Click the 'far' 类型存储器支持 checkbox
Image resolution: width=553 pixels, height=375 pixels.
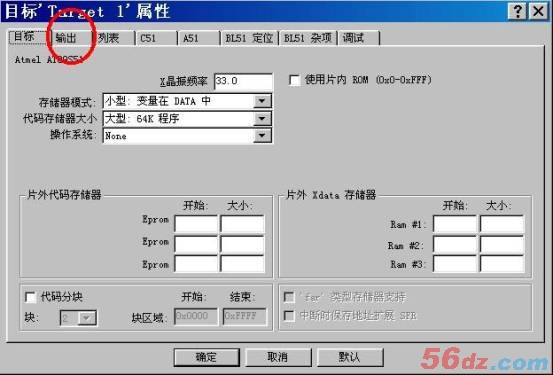point(289,297)
